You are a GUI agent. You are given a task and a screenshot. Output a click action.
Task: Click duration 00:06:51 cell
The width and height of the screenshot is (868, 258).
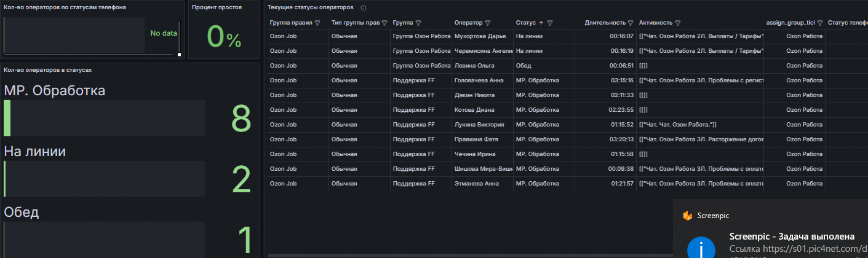pos(605,66)
